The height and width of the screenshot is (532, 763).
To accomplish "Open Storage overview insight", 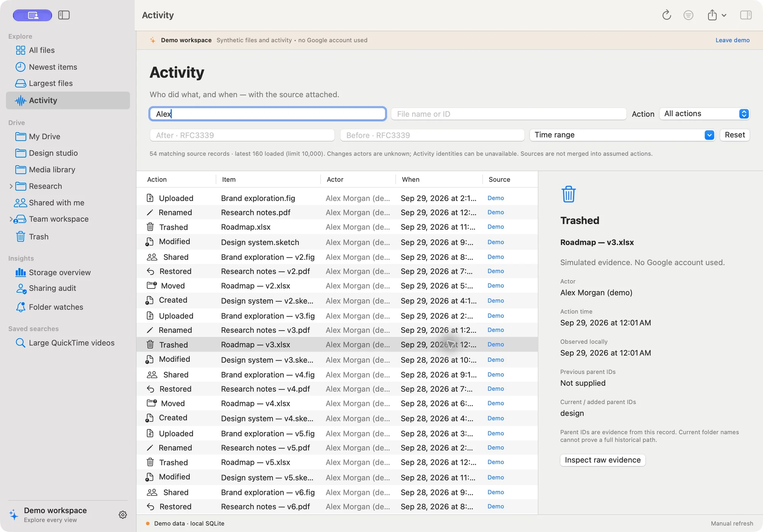I will tap(60, 272).
